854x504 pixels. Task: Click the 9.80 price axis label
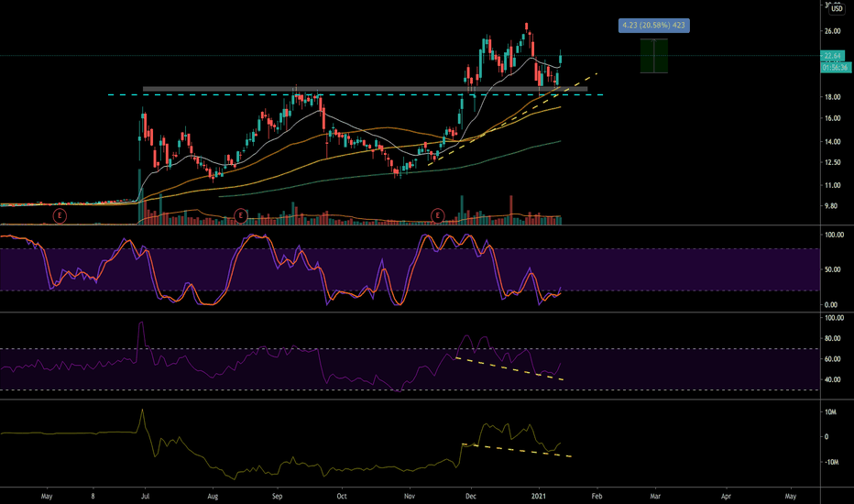(830, 206)
